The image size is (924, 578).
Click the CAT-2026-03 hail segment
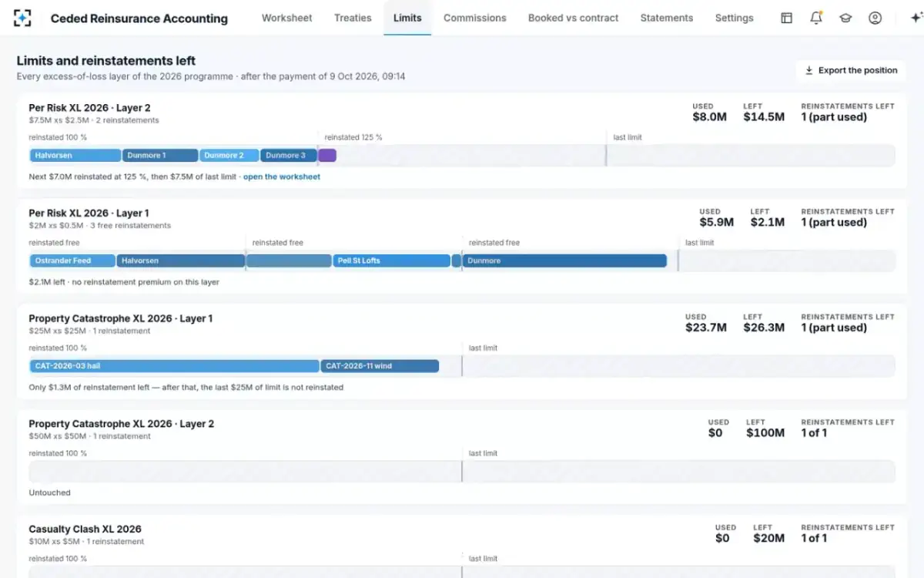(175, 366)
